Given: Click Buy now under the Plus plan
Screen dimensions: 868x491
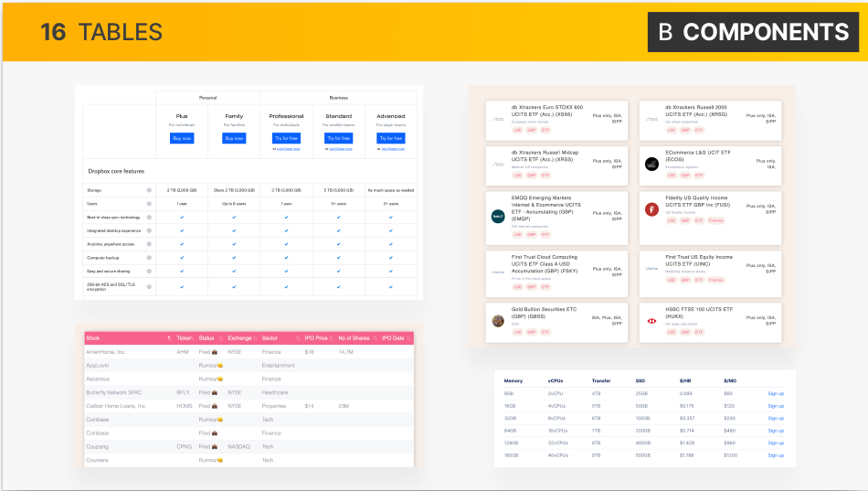Looking at the screenshot, I should pos(182,138).
